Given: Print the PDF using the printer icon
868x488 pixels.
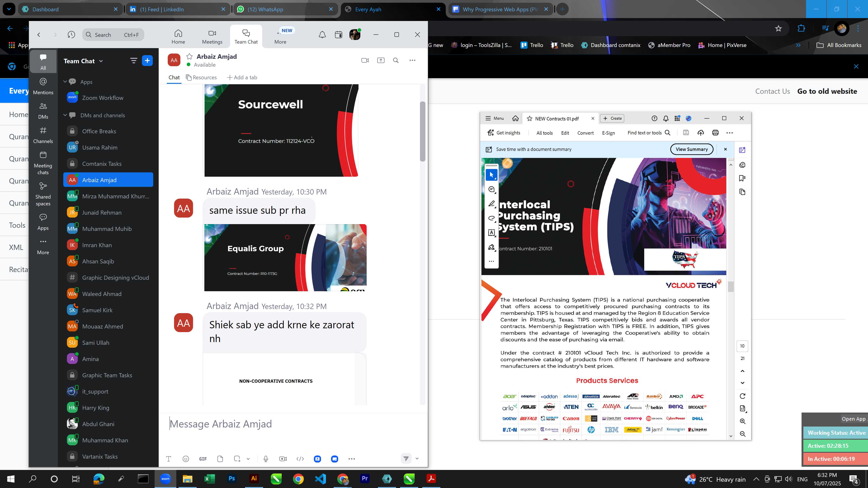Looking at the screenshot, I should pos(715,133).
